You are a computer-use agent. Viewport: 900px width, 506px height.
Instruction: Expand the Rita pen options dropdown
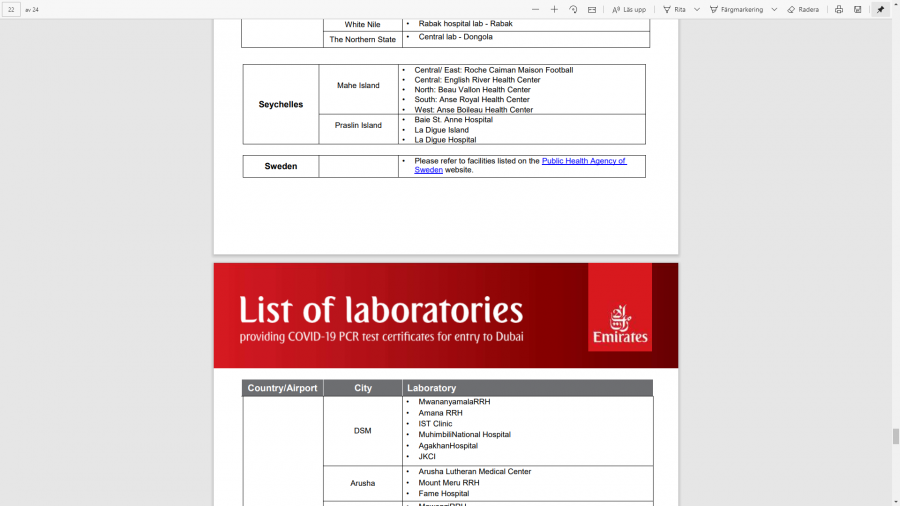(x=697, y=9)
